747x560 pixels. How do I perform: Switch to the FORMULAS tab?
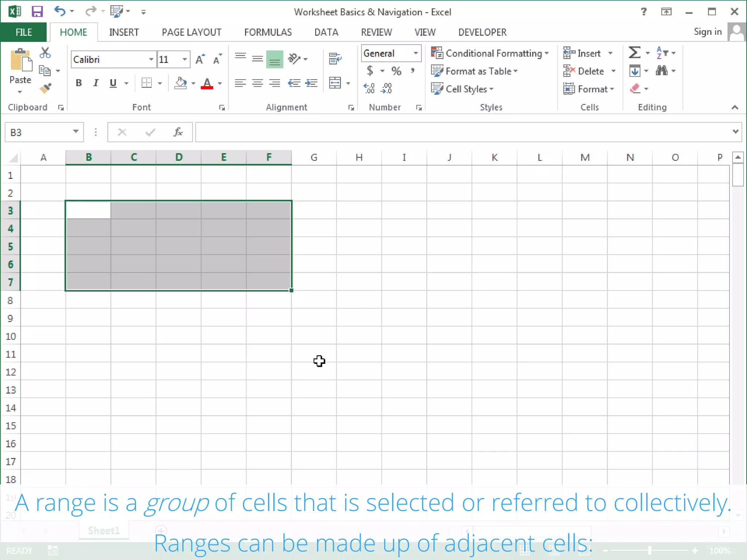268,32
